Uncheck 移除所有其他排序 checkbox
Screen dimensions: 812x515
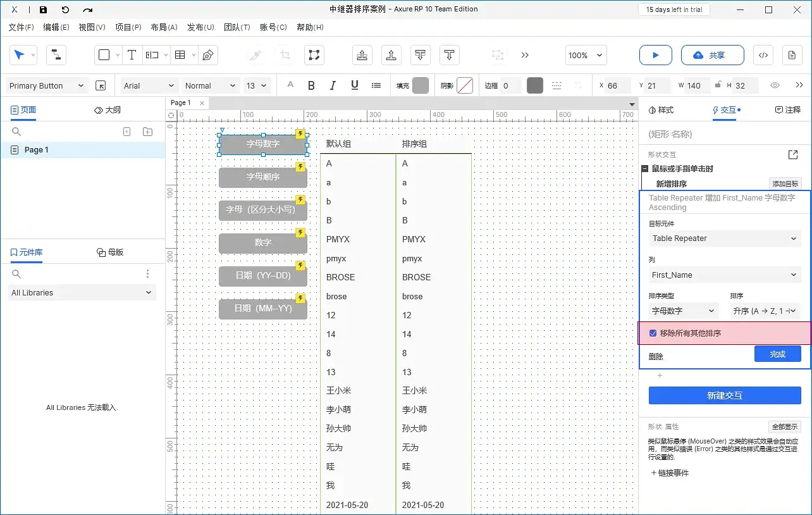[652, 333]
